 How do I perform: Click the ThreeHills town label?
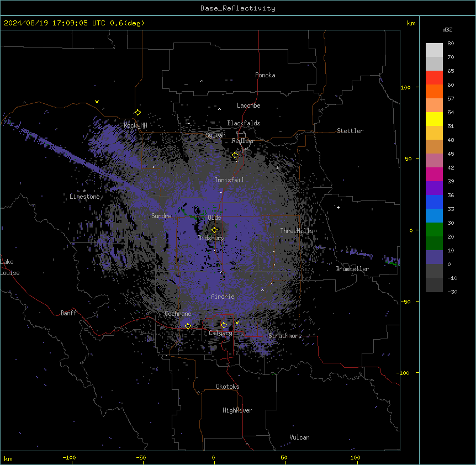pyautogui.click(x=297, y=231)
